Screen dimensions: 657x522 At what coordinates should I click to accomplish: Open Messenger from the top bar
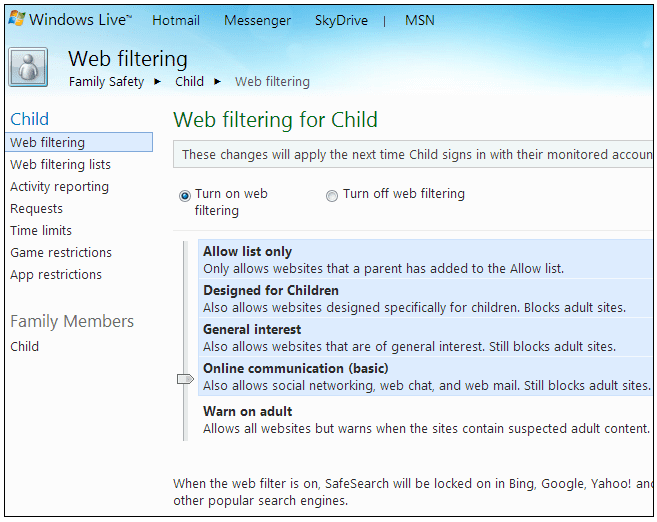(257, 20)
